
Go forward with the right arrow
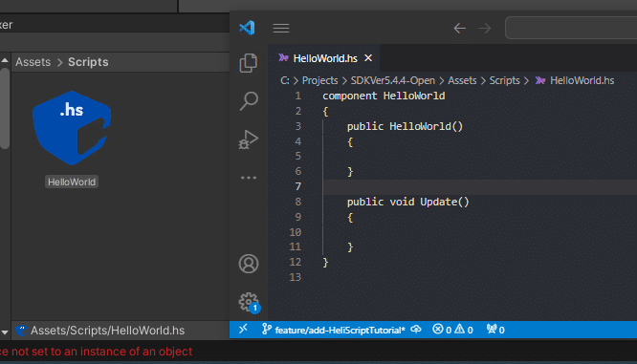tap(485, 28)
